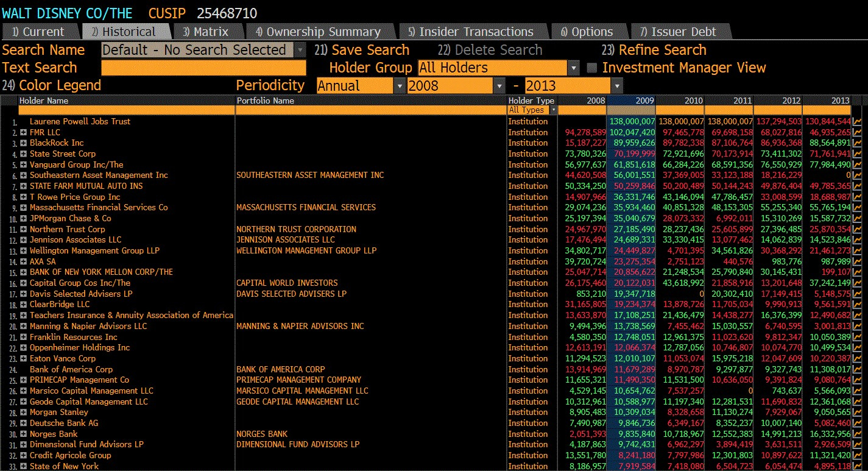Expand the Deutsche Bank AG row
868x471 pixels.
tap(23, 423)
